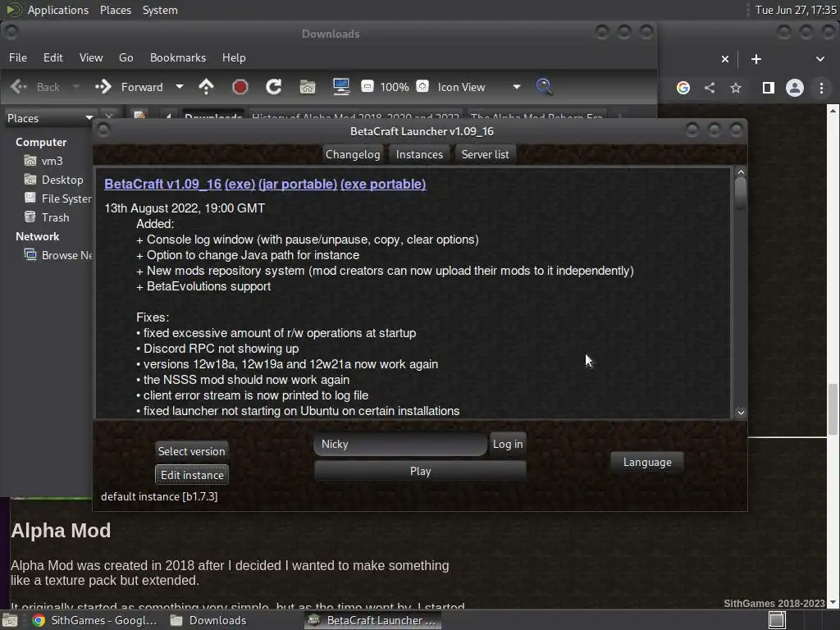The image size is (840, 630).
Task: Open the View menu
Action: click(x=91, y=57)
